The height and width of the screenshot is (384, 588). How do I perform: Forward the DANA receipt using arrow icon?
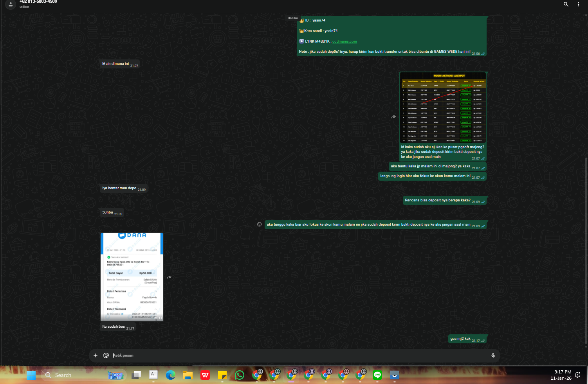169,277
